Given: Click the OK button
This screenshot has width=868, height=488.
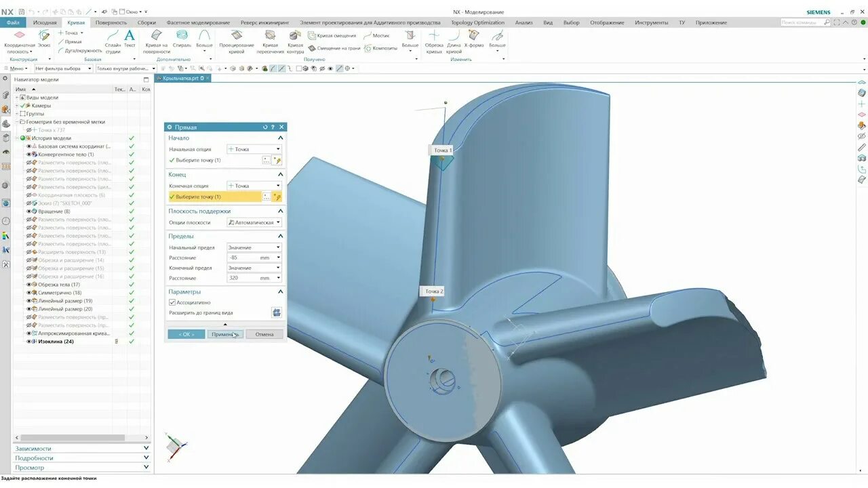Looking at the screenshot, I should [x=186, y=334].
